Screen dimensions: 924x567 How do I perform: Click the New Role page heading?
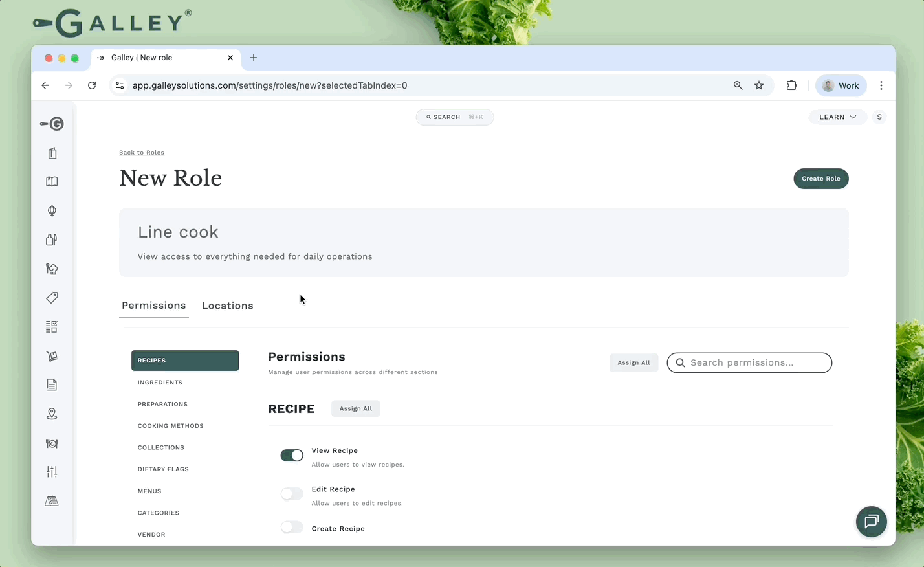tap(171, 178)
